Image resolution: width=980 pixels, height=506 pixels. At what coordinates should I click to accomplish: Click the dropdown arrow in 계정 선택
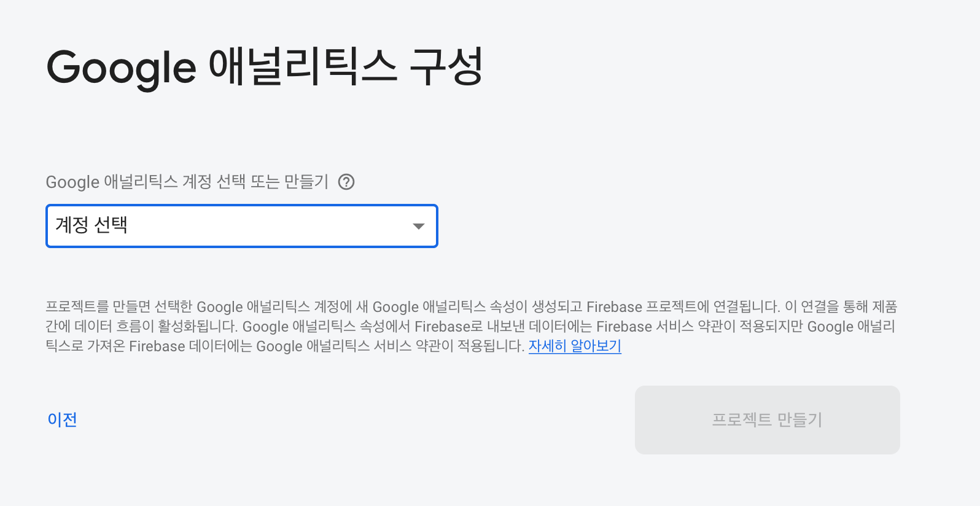coord(419,227)
